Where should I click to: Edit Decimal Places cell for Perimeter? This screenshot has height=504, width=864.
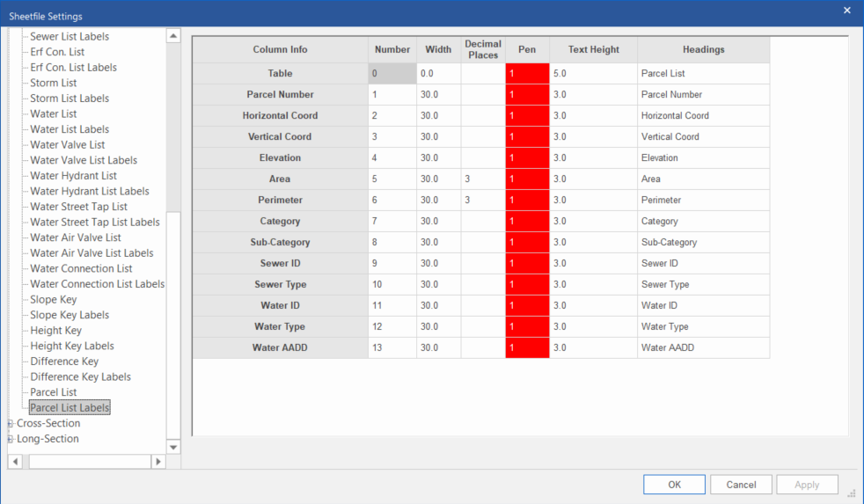coord(482,201)
